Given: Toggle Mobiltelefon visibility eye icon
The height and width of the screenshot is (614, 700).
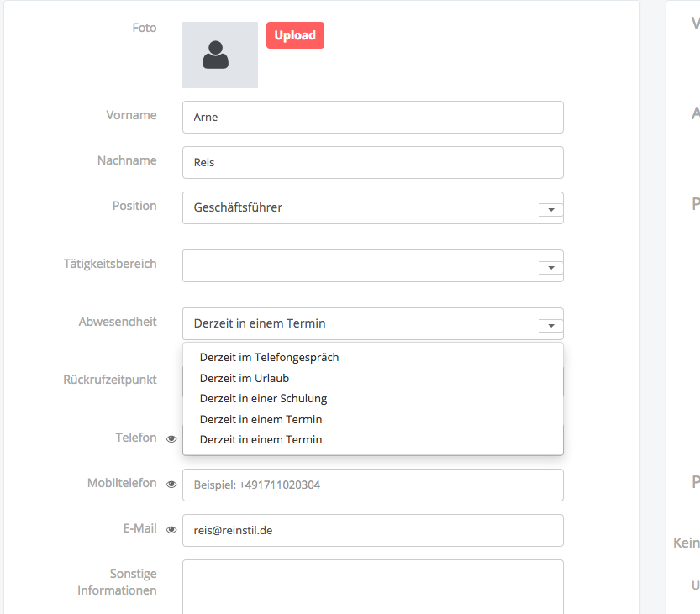Looking at the screenshot, I should pyautogui.click(x=171, y=485).
